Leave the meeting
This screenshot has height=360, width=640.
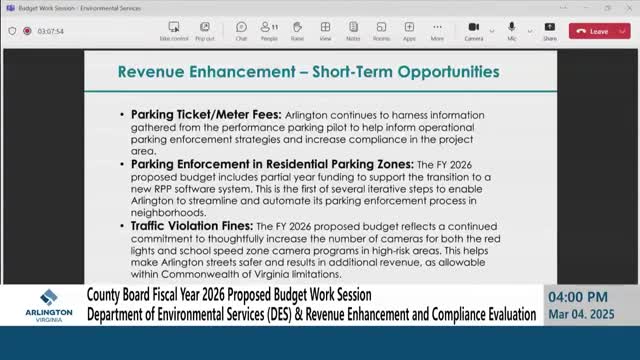pos(594,31)
